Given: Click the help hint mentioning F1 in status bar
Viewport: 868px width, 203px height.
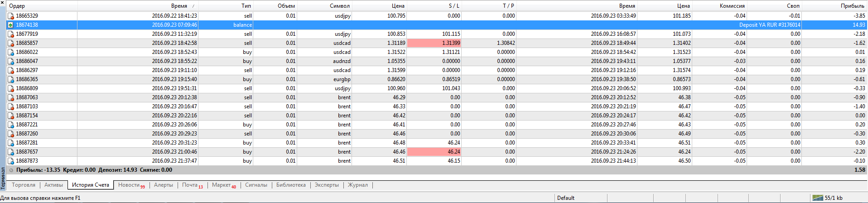Looking at the screenshot, I should (40, 198).
